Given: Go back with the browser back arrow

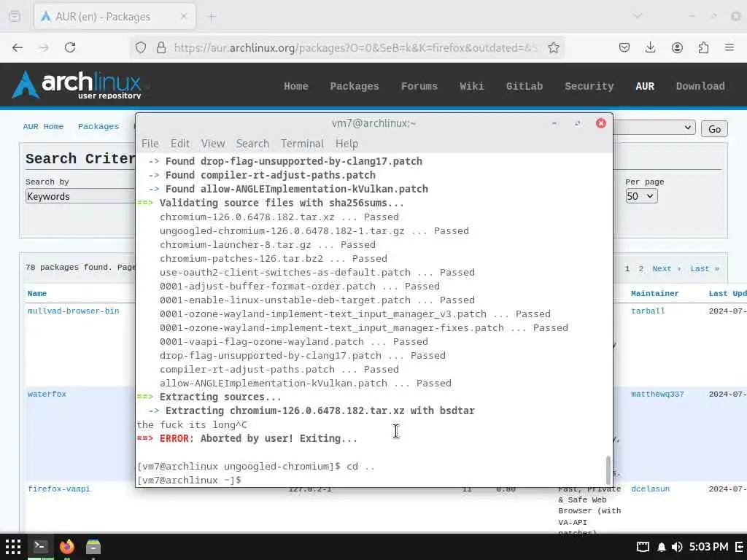Looking at the screenshot, I should (18, 47).
